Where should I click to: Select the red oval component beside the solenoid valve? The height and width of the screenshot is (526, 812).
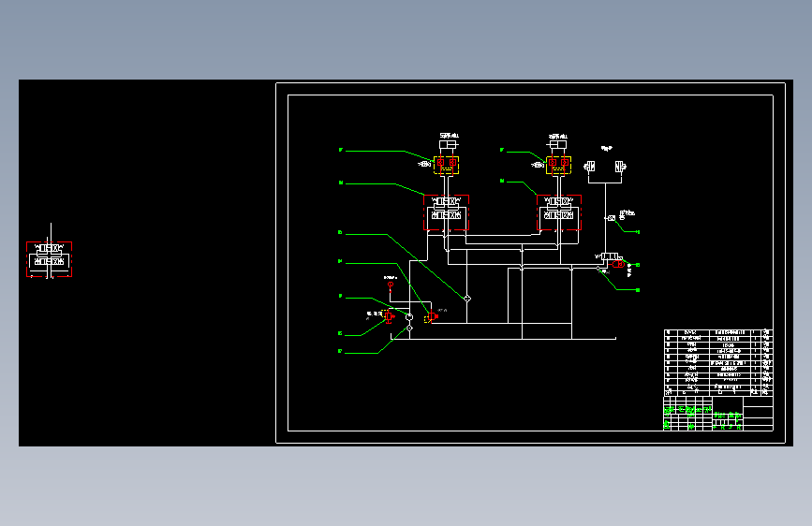617,264
